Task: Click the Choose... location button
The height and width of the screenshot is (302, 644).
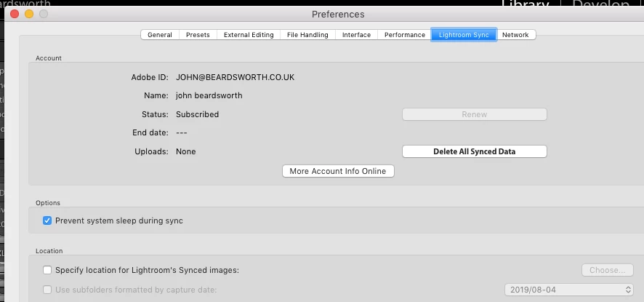Action: click(x=608, y=270)
